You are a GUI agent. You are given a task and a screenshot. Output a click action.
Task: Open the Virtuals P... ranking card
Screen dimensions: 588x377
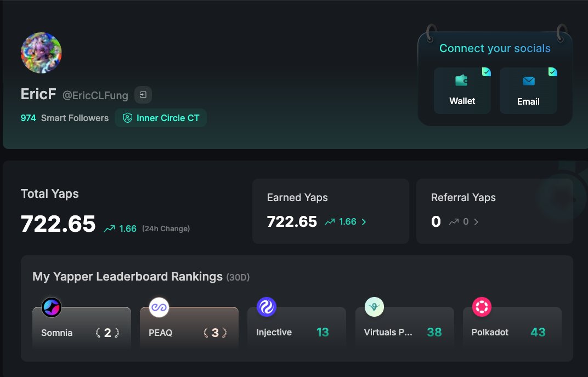click(x=405, y=328)
